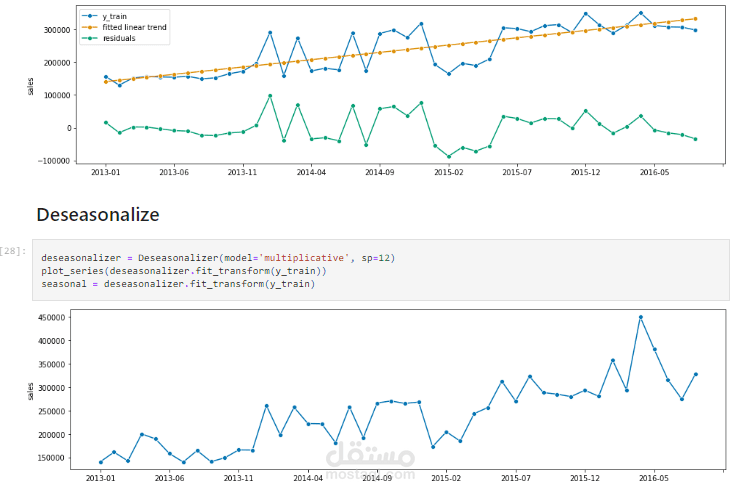The image size is (741, 492).
Task: Click the 2015-02 tick on the bottom chart
Action: point(447,478)
